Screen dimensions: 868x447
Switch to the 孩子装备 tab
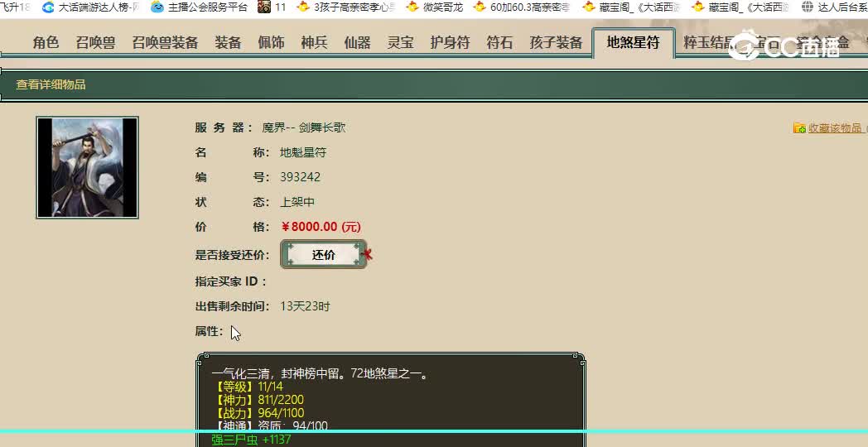click(x=556, y=42)
